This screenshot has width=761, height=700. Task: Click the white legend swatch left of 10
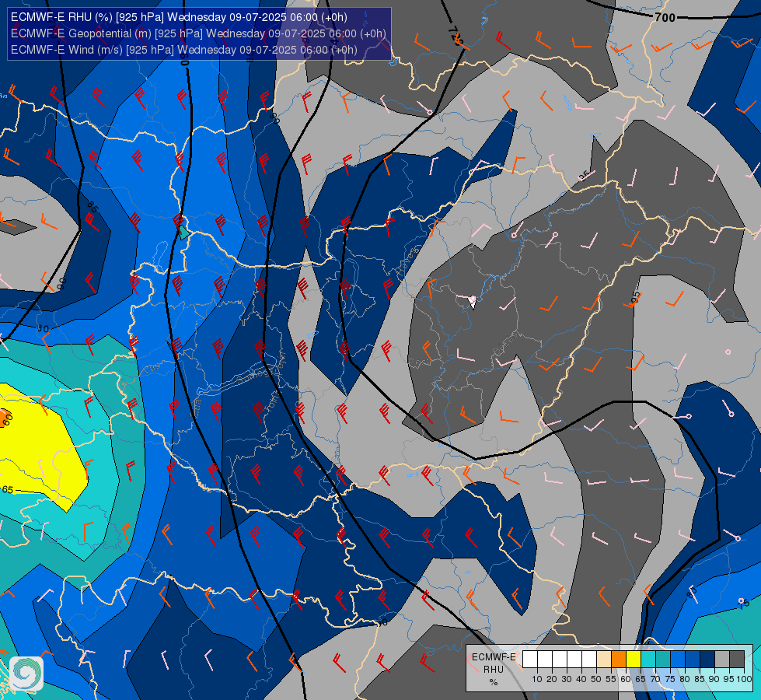pos(530,660)
